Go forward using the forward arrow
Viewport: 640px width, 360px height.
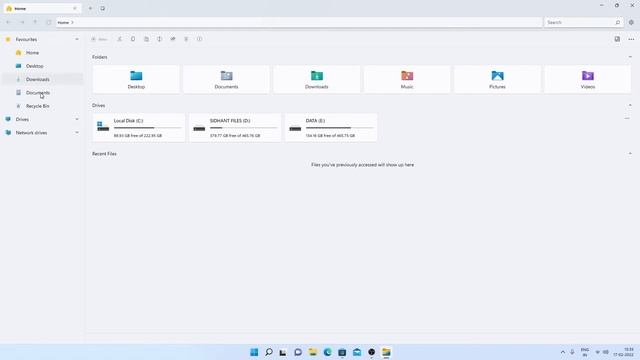pos(22,22)
